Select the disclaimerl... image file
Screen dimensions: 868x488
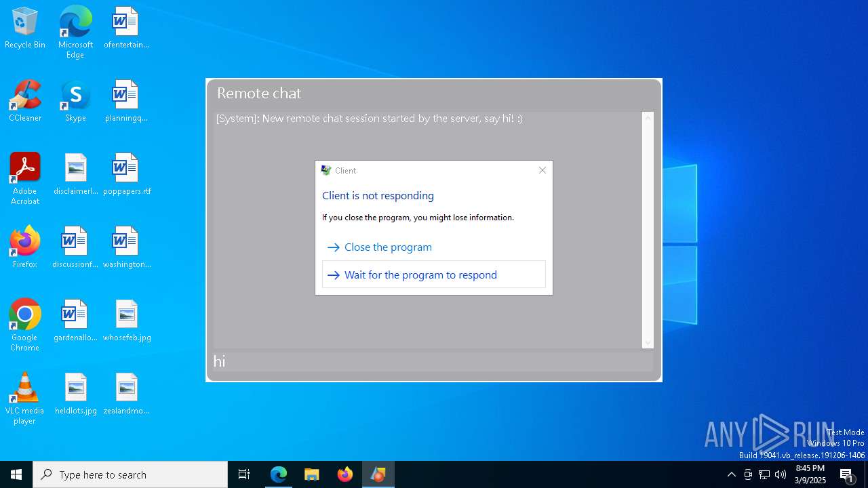75,175
